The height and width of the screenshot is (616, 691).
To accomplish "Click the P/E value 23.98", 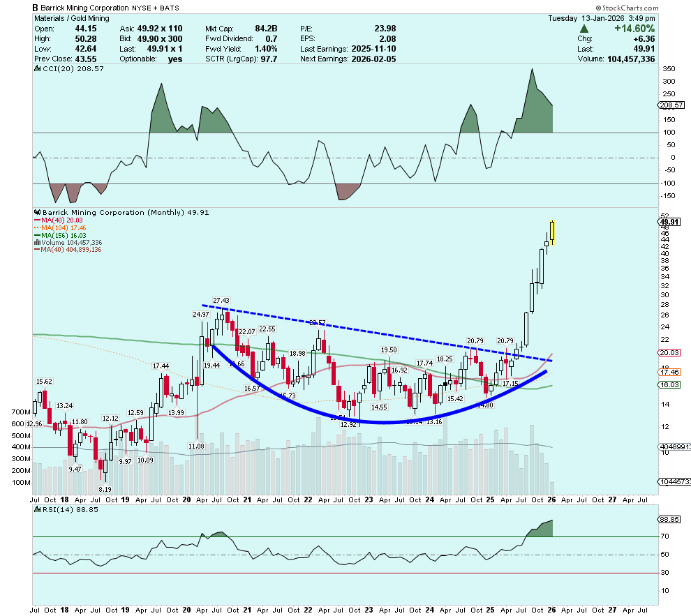I will tap(385, 29).
